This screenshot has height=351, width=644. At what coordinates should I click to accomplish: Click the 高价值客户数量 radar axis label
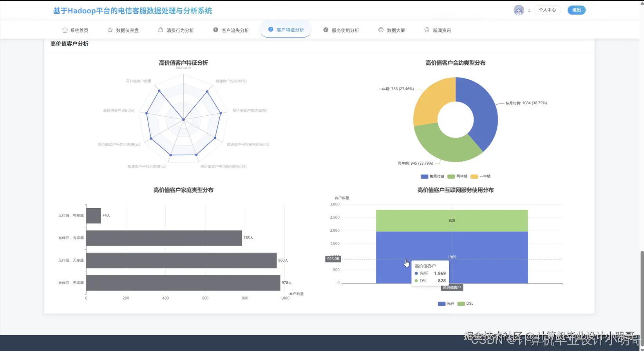tap(138, 81)
